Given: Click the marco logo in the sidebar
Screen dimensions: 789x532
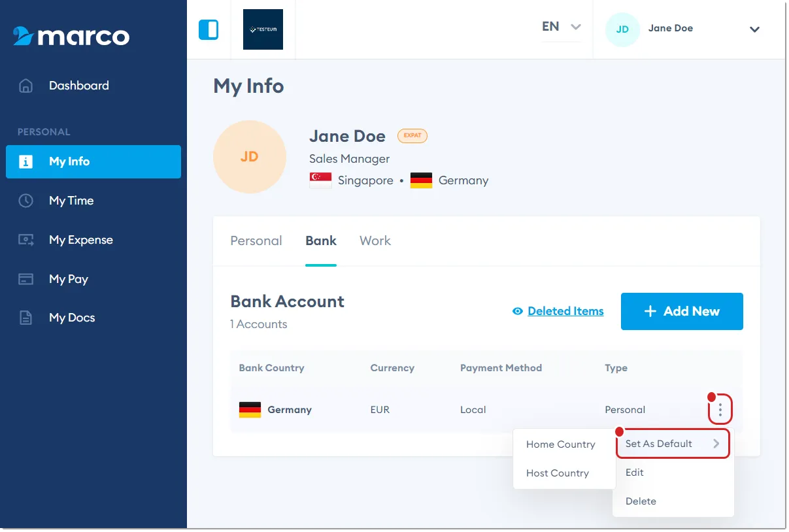Looking at the screenshot, I should (71, 36).
